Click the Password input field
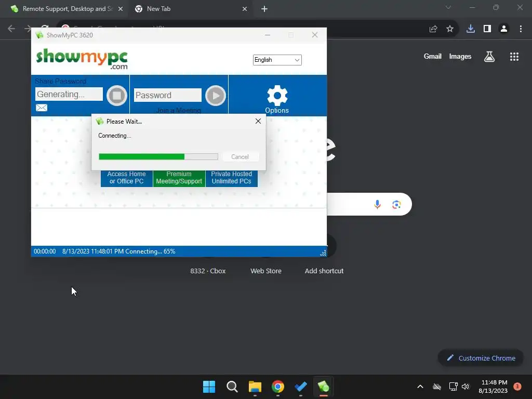The image size is (532, 399). click(168, 95)
